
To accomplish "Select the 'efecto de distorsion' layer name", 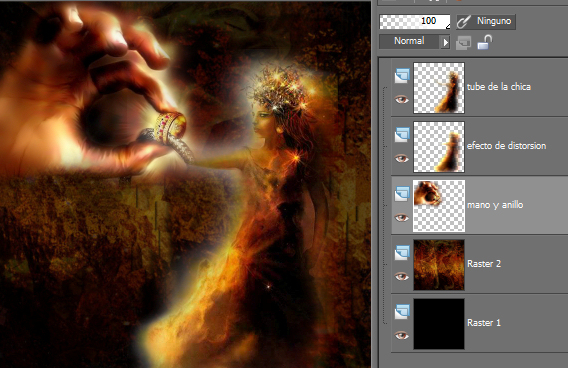I will click(x=506, y=146).
